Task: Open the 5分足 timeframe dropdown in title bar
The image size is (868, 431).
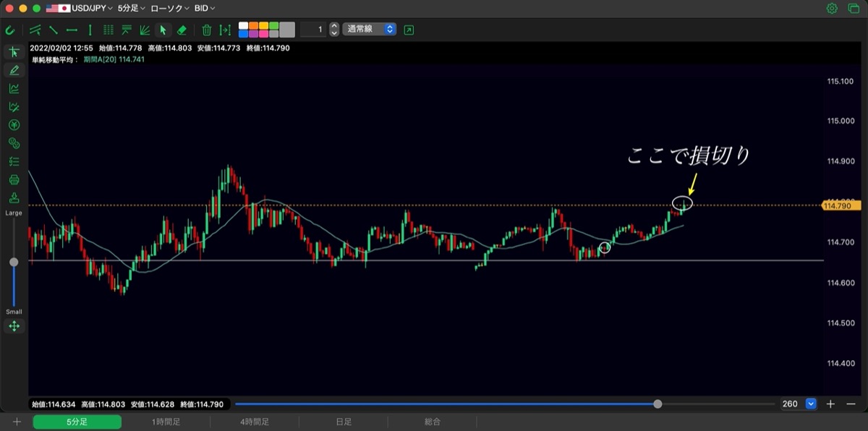Action: 131,9
